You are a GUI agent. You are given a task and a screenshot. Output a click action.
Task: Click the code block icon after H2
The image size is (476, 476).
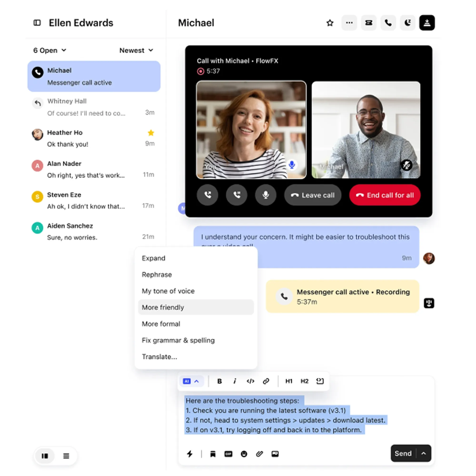click(x=320, y=381)
